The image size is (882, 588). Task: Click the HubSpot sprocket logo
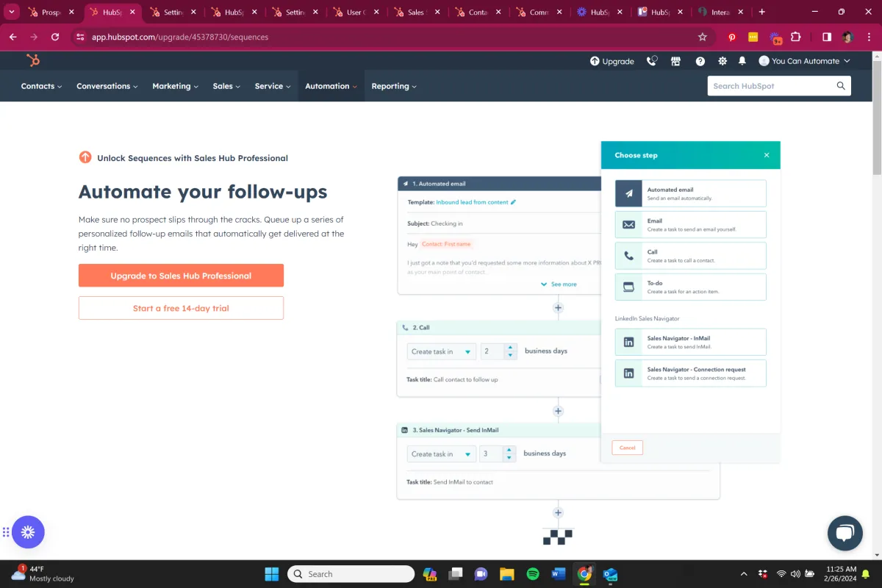(33, 61)
